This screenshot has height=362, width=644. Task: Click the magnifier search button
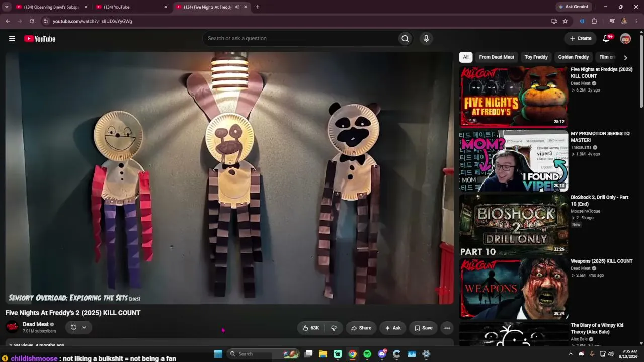405,38
